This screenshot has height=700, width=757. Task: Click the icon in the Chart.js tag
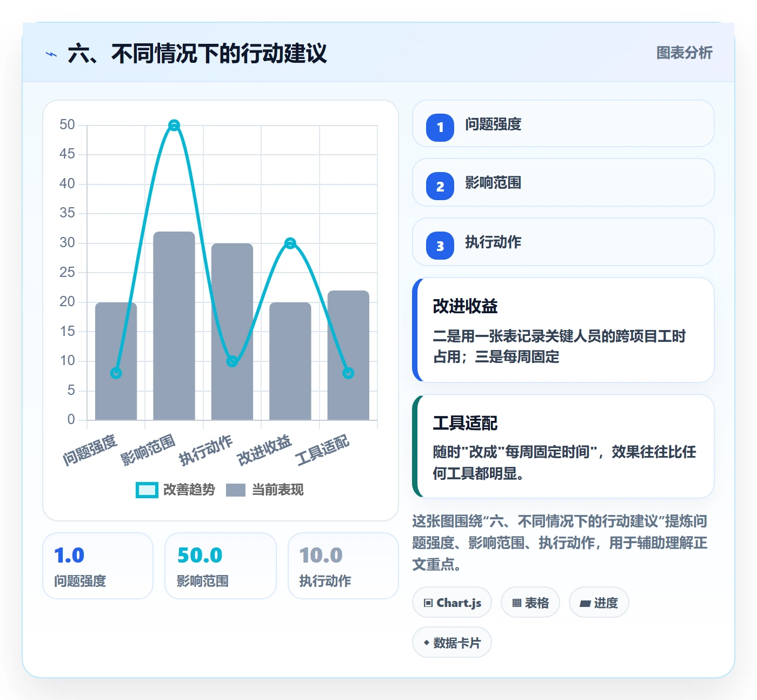coord(428,603)
